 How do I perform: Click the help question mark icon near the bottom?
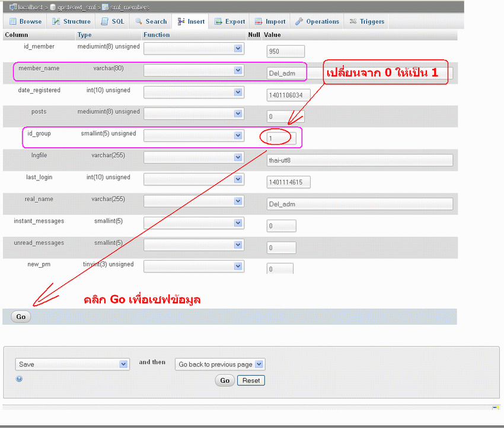[x=18, y=378]
